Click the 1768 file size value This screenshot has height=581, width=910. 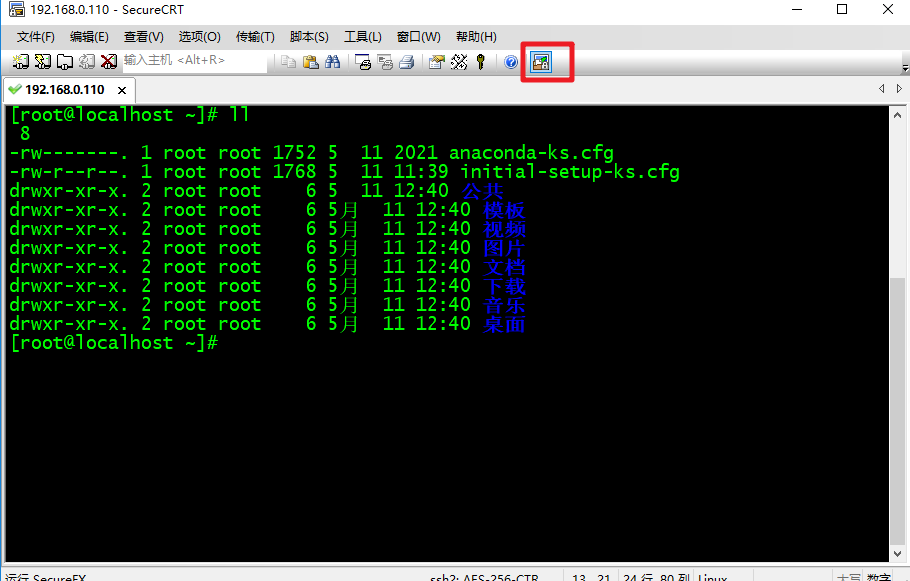coord(294,172)
